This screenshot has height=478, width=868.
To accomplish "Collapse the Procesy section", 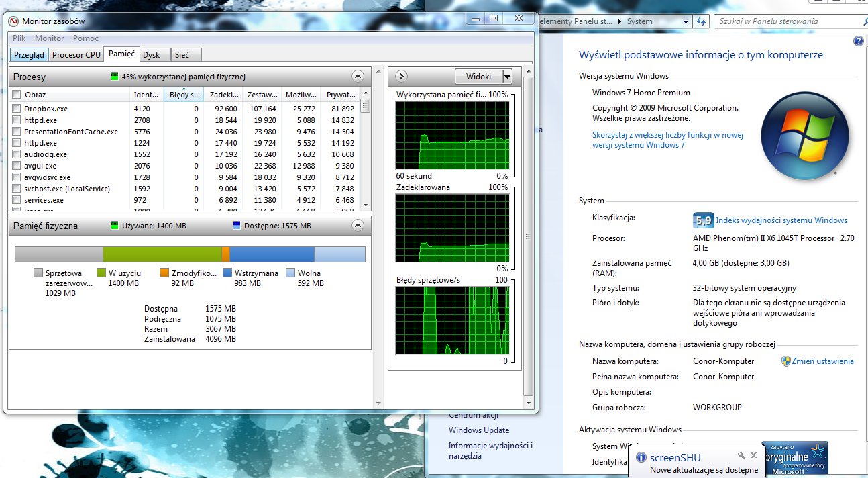I will point(358,76).
